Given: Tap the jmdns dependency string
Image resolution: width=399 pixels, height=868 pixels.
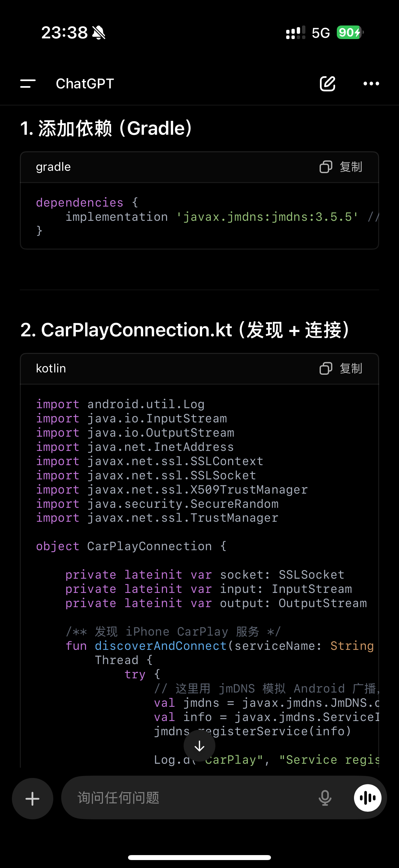Looking at the screenshot, I should 268,217.
